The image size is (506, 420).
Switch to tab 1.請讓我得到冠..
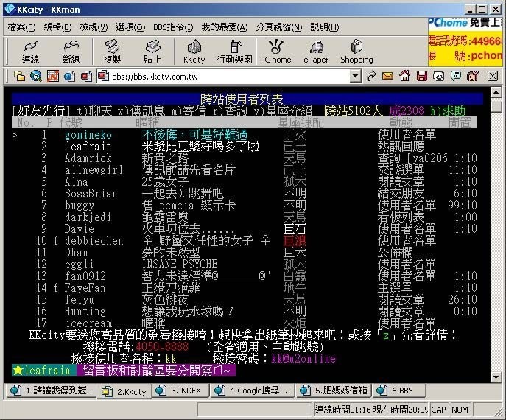[x=52, y=391]
